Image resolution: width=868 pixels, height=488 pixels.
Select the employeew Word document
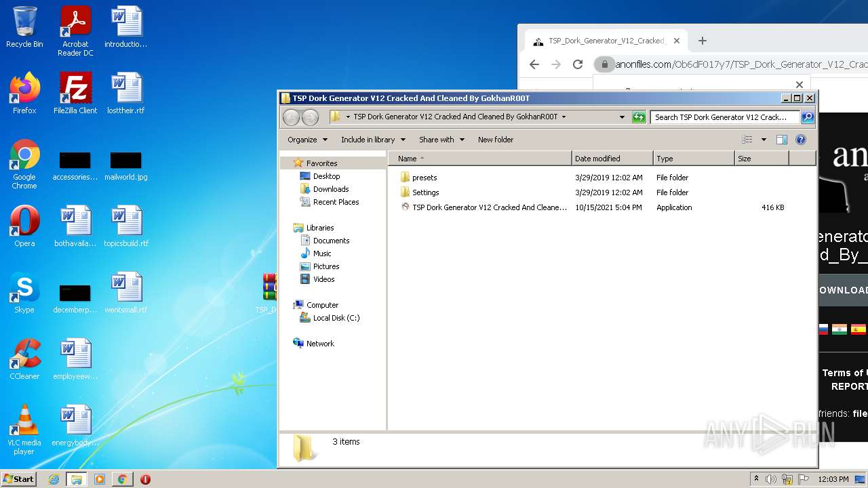click(75, 359)
